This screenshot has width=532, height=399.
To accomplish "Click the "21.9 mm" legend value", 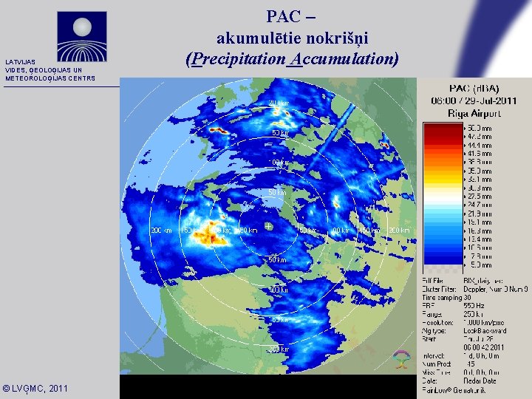I will click(x=480, y=214).
